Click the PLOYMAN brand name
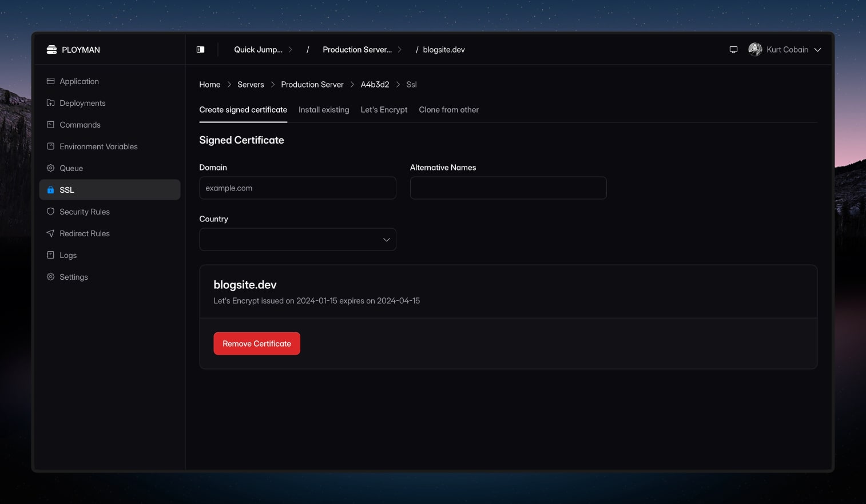Screen dimensions: 866x504 click(x=81, y=50)
